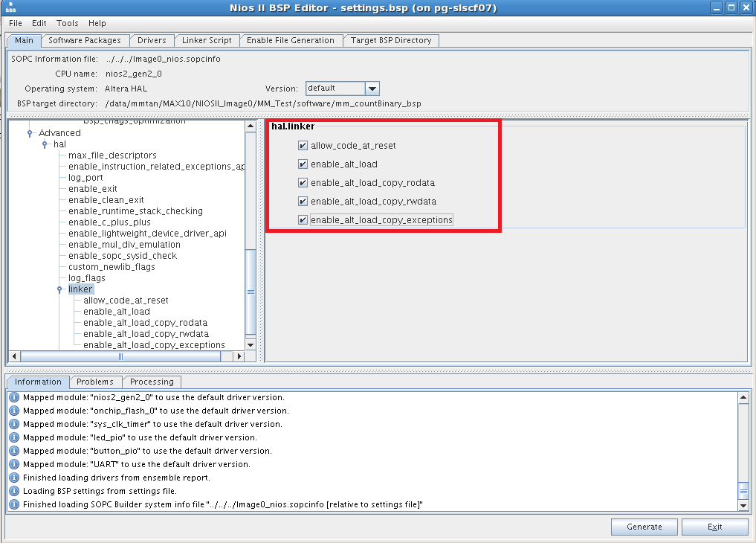Select enable_sopc_sysid_check tree item
The width and height of the screenshot is (756, 543).
click(x=123, y=256)
